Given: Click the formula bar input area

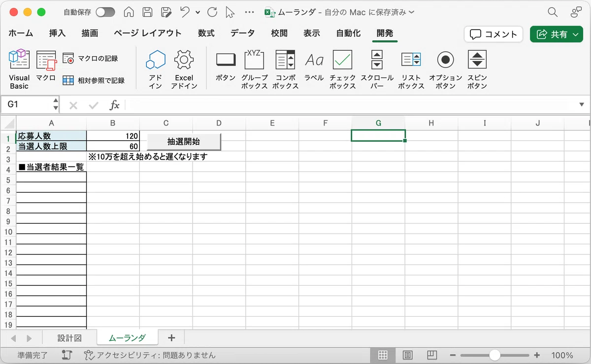Looking at the screenshot, I should click(x=351, y=105).
